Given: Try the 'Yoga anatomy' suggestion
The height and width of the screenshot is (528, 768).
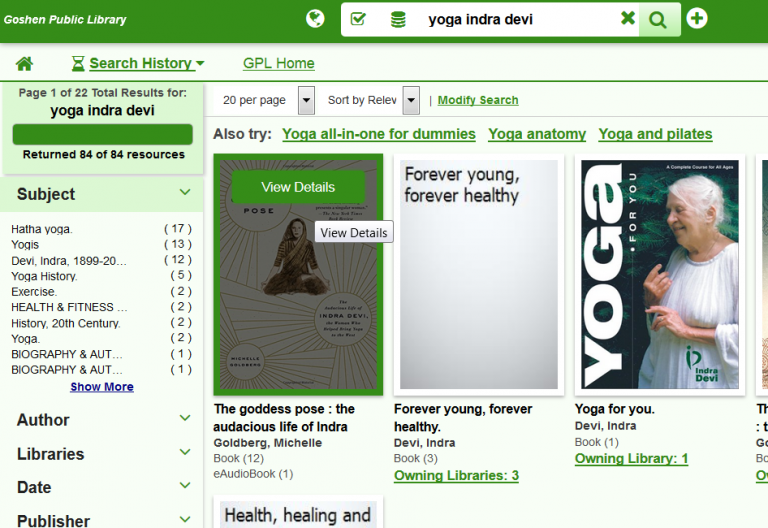Looking at the screenshot, I should (537, 134).
